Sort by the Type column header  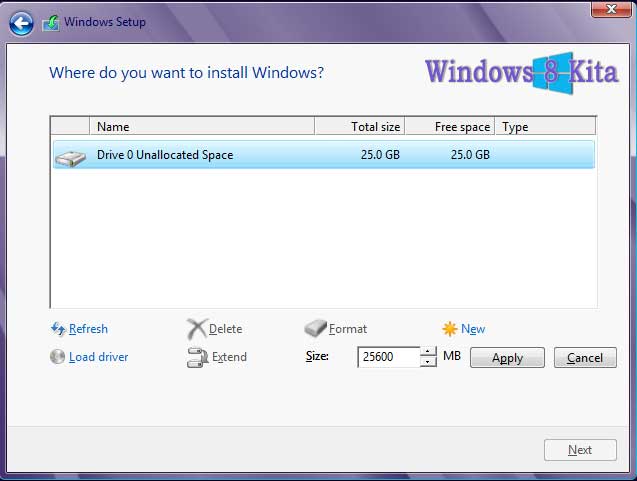point(546,126)
